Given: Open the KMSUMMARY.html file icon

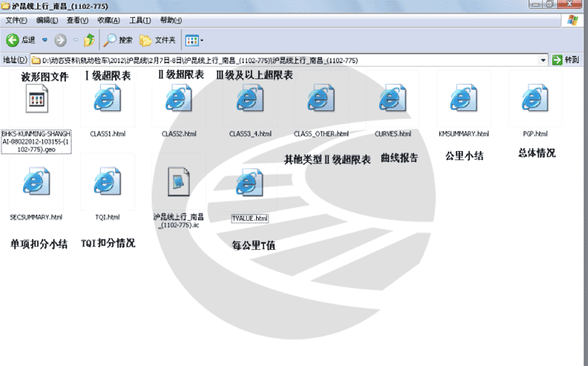Looking at the screenshot, I should click(464, 98).
